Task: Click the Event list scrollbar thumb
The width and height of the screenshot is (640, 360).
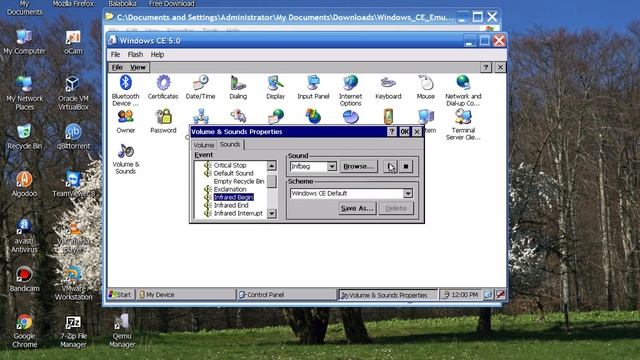Action: pyautogui.click(x=271, y=181)
